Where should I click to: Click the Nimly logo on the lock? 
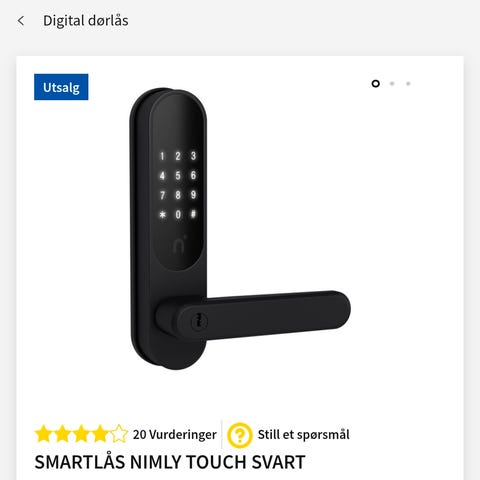[x=179, y=246]
